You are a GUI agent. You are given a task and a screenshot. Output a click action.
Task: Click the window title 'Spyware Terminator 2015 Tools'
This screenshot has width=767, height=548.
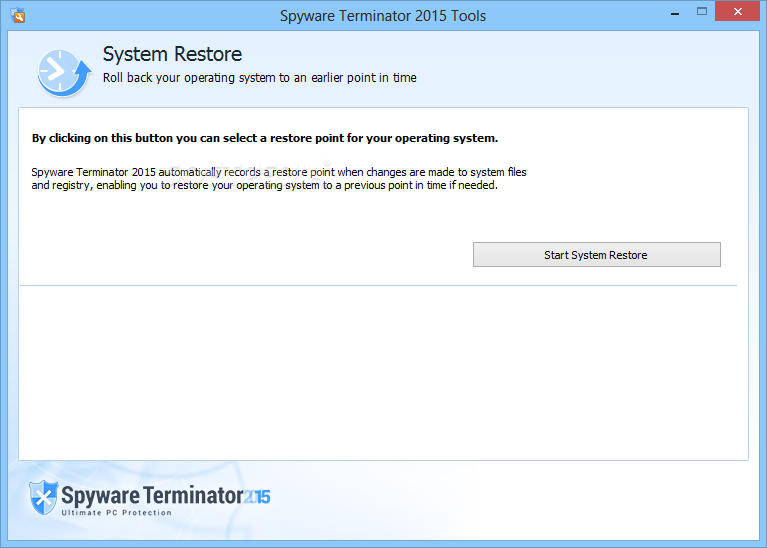pos(383,16)
